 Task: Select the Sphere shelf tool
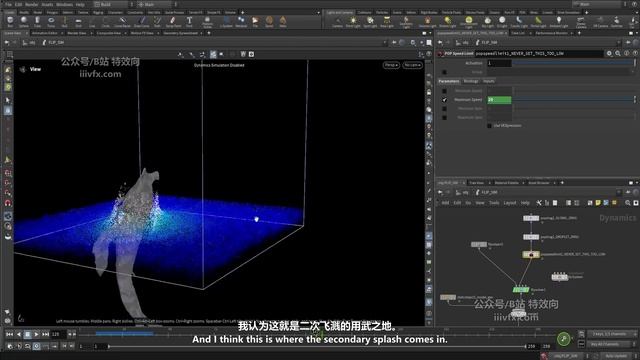pyautogui.click(x=24, y=21)
